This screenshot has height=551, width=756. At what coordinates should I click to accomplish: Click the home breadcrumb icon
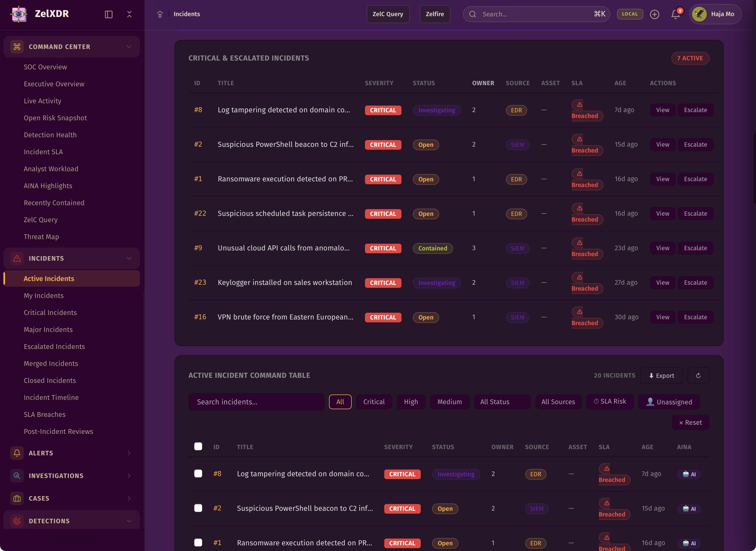coord(160,14)
